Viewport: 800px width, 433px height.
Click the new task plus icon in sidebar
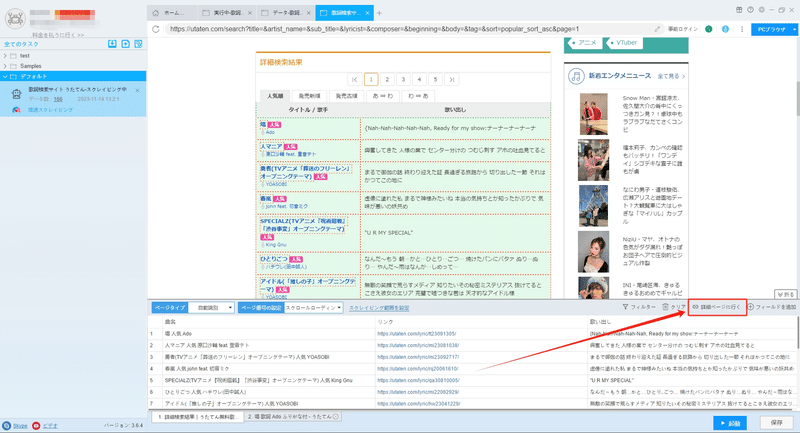[126, 44]
